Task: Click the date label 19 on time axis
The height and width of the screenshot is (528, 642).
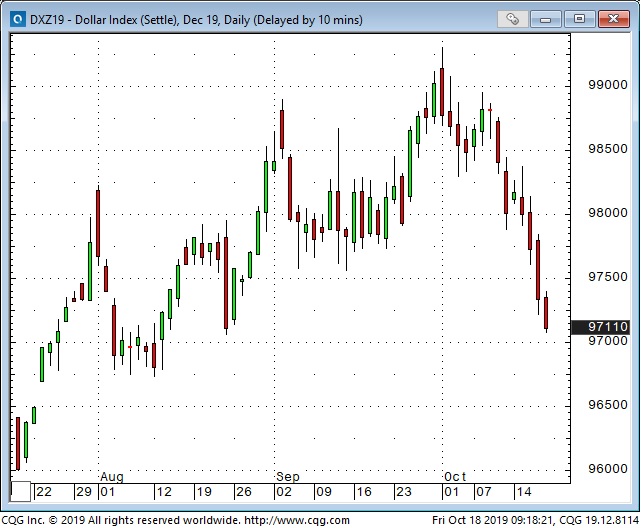Action: pyautogui.click(x=204, y=492)
